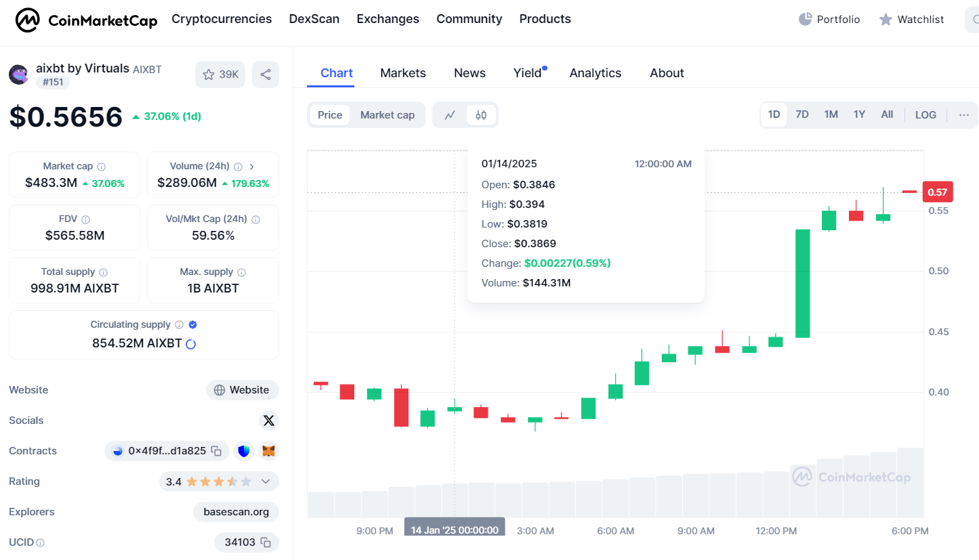
Task: Open the more options ellipsis on chart toolbar
Action: (x=964, y=115)
